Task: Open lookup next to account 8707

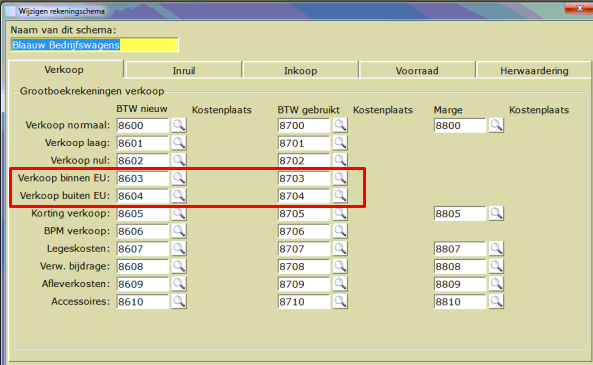Action: coord(340,249)
